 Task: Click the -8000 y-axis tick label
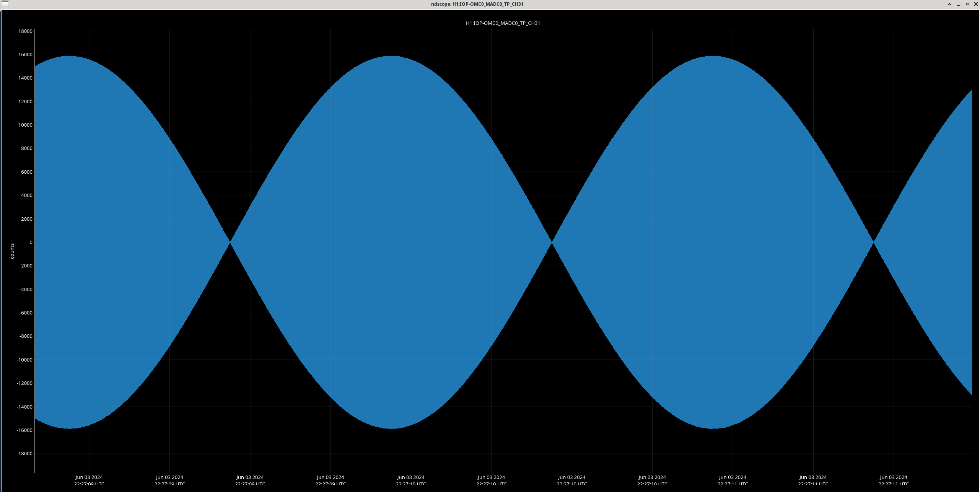point(26,336)
